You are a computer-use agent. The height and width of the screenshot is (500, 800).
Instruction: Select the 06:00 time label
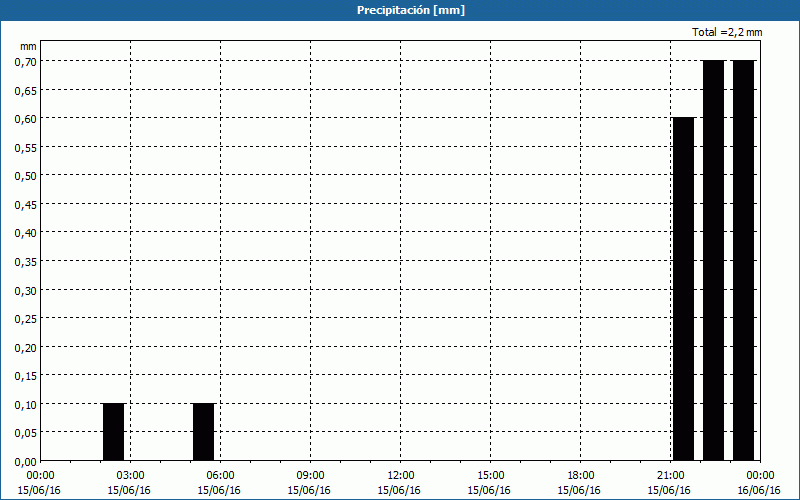tap(220, 476)
